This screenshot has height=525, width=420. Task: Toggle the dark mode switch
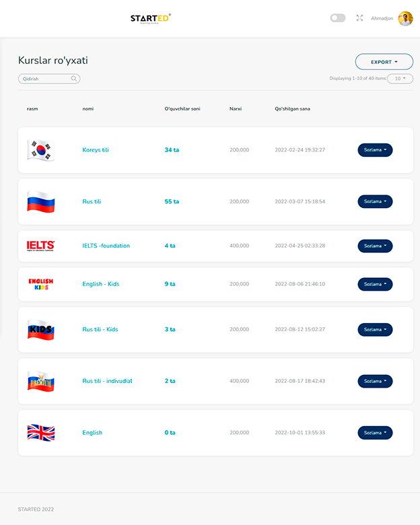(338, 18)
